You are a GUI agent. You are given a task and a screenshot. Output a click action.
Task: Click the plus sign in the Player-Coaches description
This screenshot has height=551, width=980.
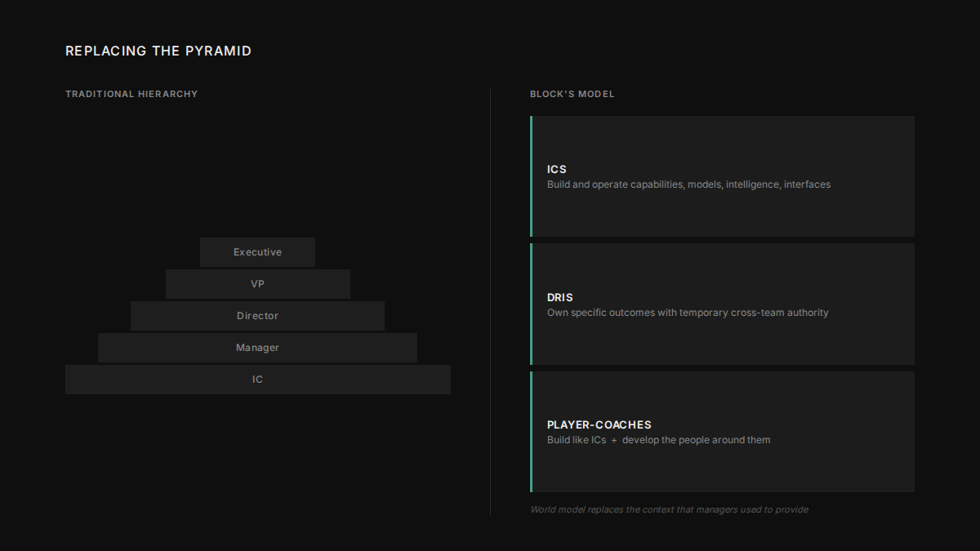pos(614,440)
